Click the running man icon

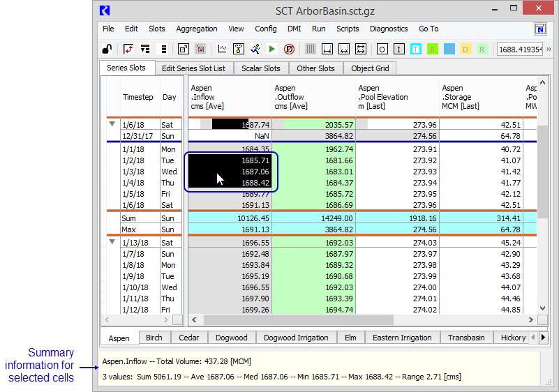pyautogui.click(x=255, y=49)
